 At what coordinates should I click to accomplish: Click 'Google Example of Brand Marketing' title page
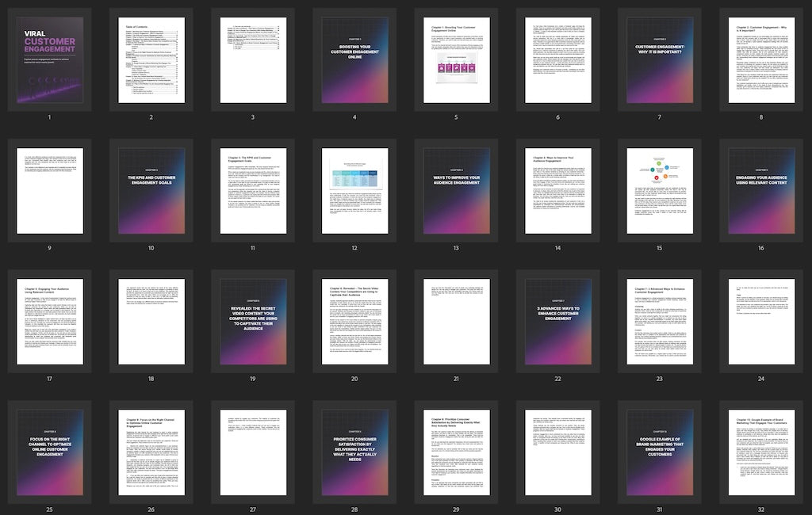point(660,452)
